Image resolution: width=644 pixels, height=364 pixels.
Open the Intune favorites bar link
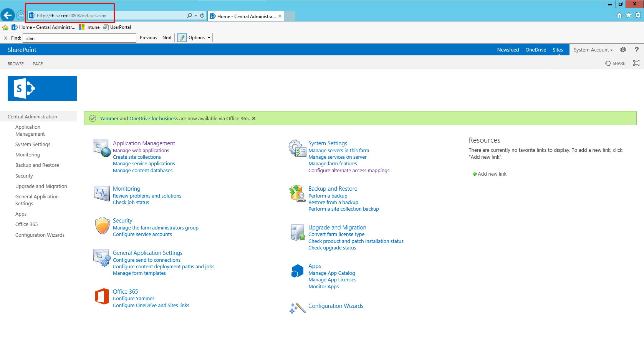click(89, 27)
